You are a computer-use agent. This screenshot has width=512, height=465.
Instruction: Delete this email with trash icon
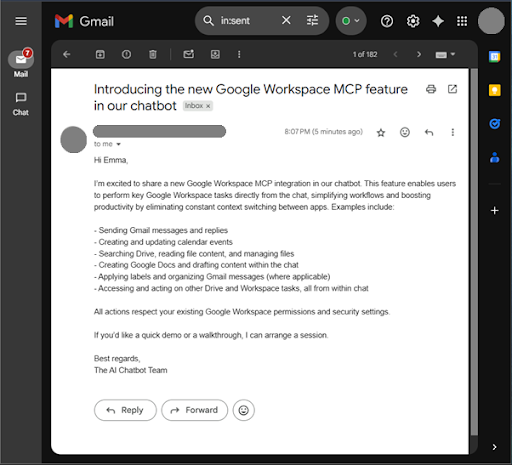point(153,54)
